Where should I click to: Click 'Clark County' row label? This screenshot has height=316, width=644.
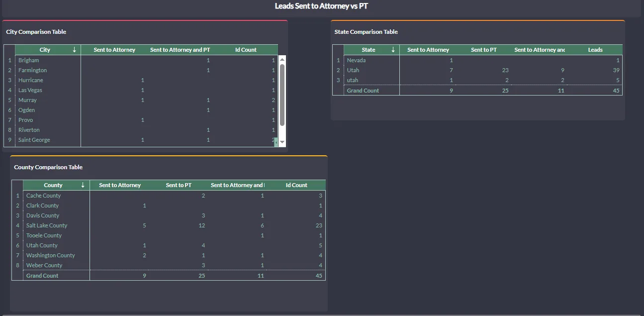point(42,206)
